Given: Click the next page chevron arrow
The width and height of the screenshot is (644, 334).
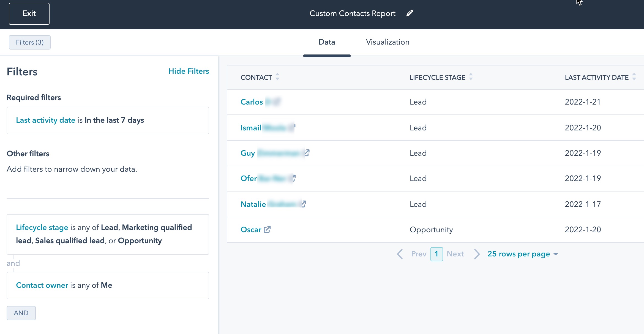Looking at the screenshot, I should tap(477, 254).
